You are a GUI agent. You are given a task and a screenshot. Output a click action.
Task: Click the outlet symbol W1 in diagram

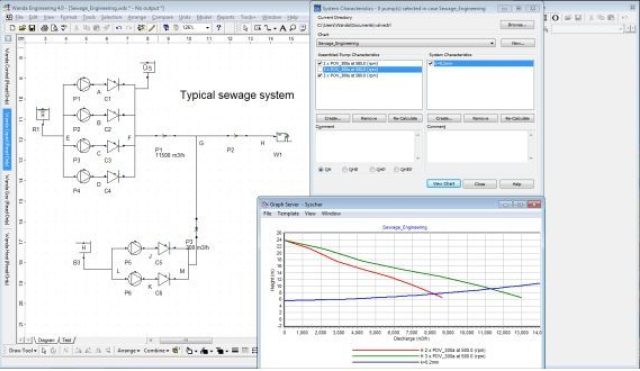pos(282,137)
